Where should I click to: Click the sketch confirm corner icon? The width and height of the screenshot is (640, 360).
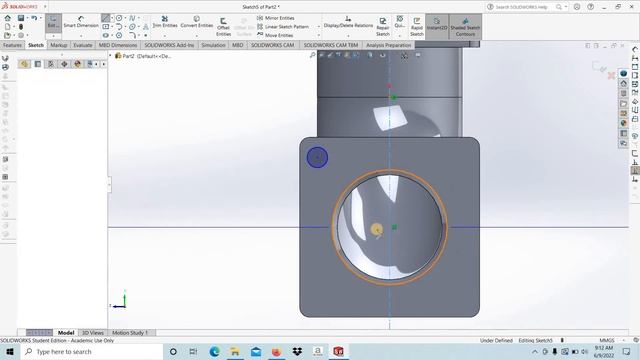(599, 67)
